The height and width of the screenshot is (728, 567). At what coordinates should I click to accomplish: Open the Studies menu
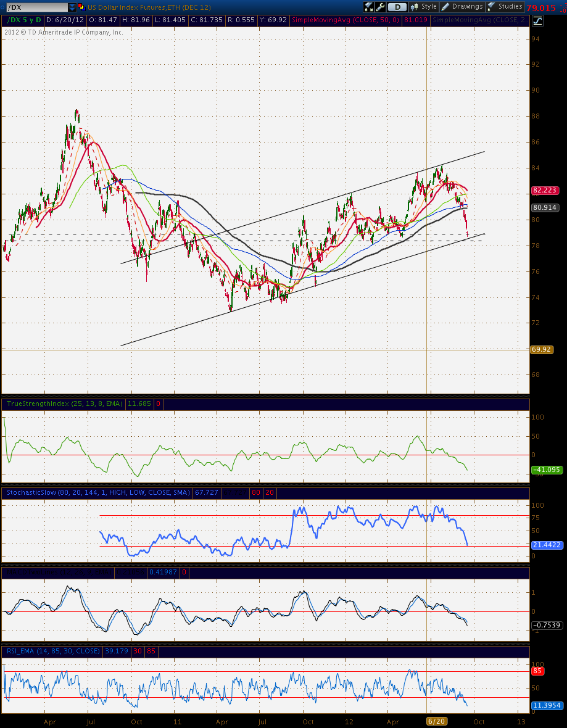coord(505,7)
